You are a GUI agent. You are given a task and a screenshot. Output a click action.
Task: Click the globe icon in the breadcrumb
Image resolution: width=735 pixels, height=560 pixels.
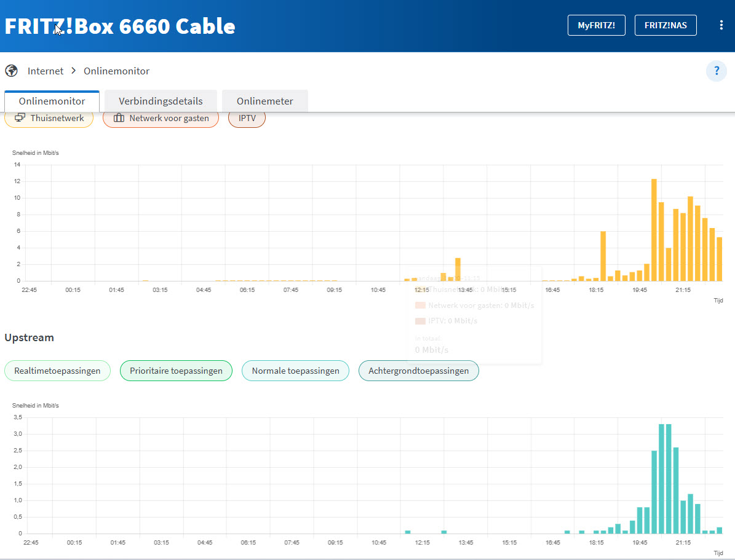11,71
